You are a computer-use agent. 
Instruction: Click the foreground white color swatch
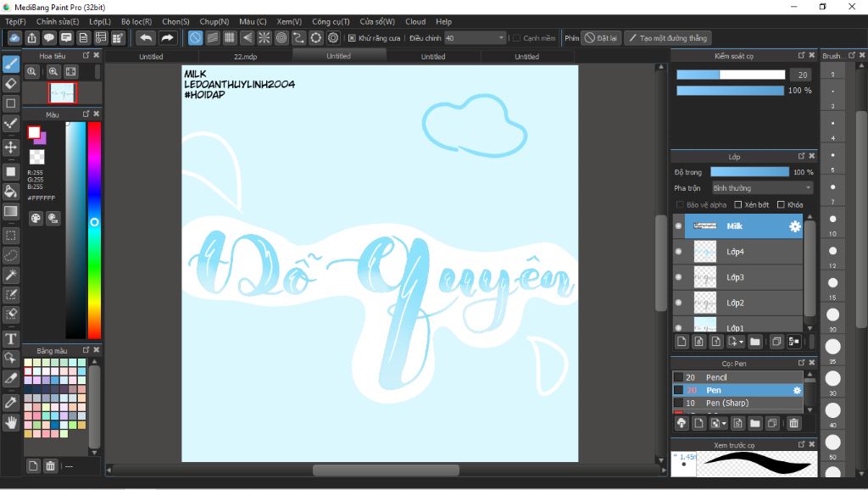34,131
